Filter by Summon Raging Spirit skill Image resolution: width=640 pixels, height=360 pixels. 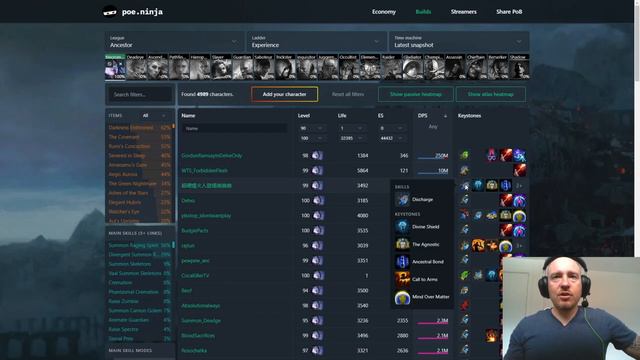pyautogui.click(x=139, y=245)
